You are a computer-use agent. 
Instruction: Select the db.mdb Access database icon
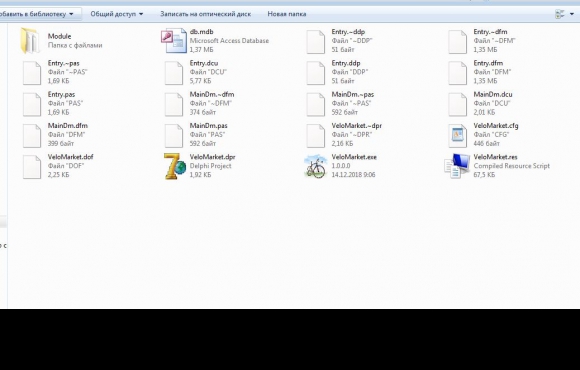[x=173, y=41]
